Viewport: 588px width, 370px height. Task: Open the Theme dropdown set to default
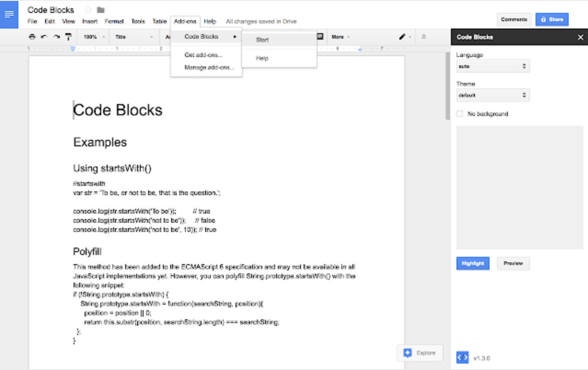pyautogui.click(x=493, y=95)
